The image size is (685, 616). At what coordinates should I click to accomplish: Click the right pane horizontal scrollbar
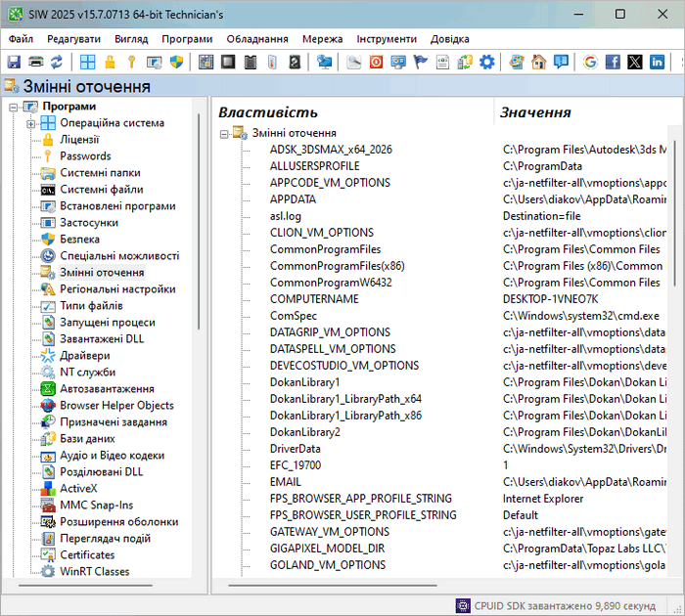[x=333, y=586]
